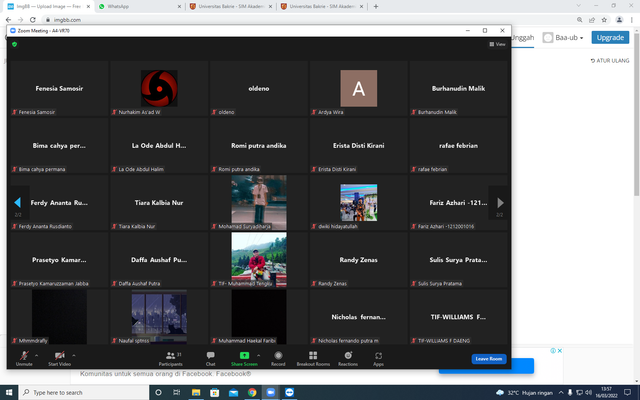Image resolution: width=640 pixels, height=400 pixels.
Task: Click Upgrade button on ImgBB
Action: coord(610,38)
